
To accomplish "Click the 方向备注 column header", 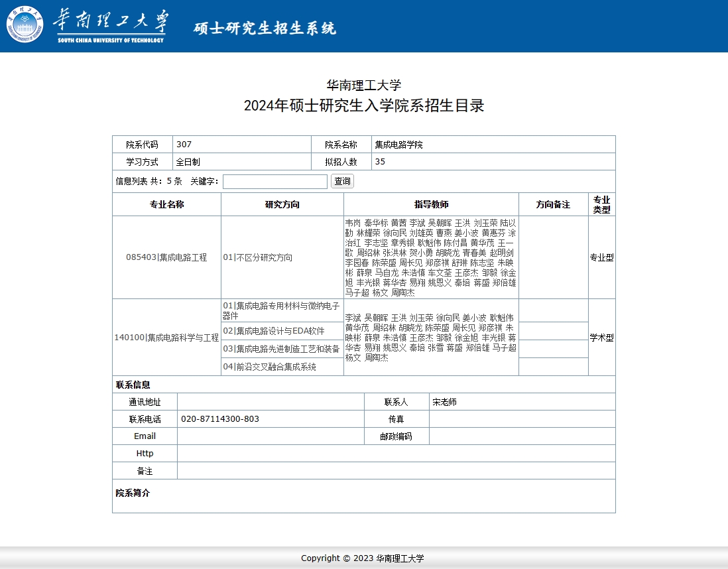I will coord(553,204).
